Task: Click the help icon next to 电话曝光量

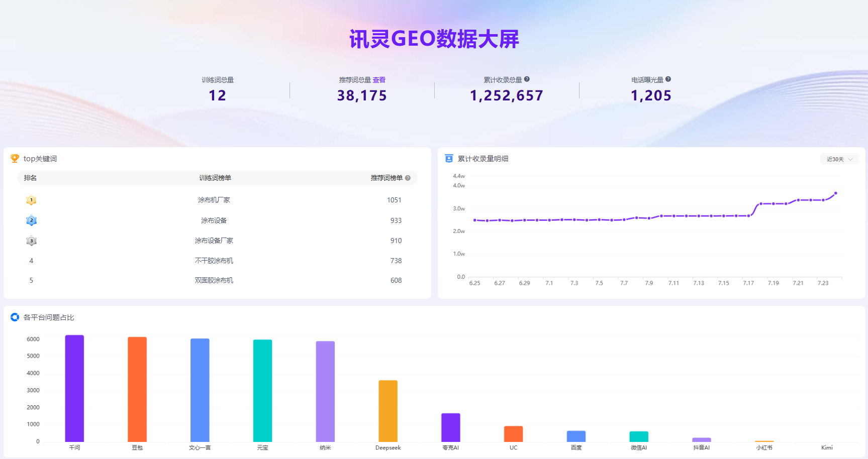Action: (668, 79)
